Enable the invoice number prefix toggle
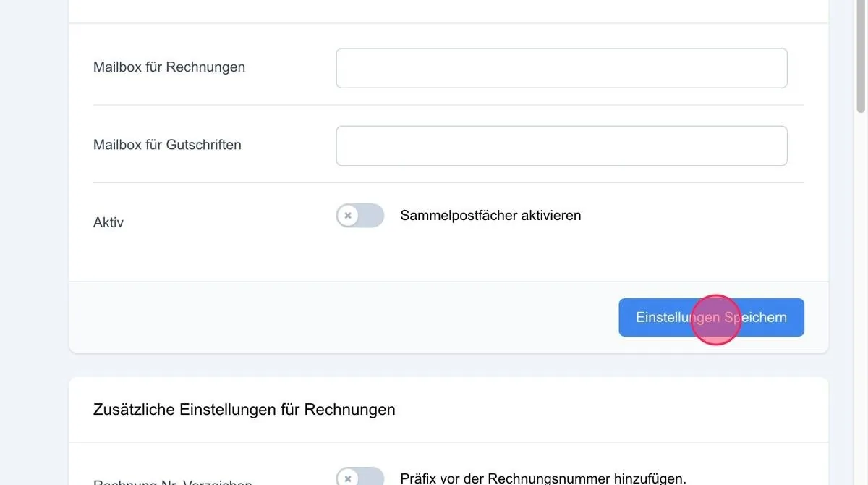Image resolution: width=868 pixels, height=485 pixels. tap(359, 477)
